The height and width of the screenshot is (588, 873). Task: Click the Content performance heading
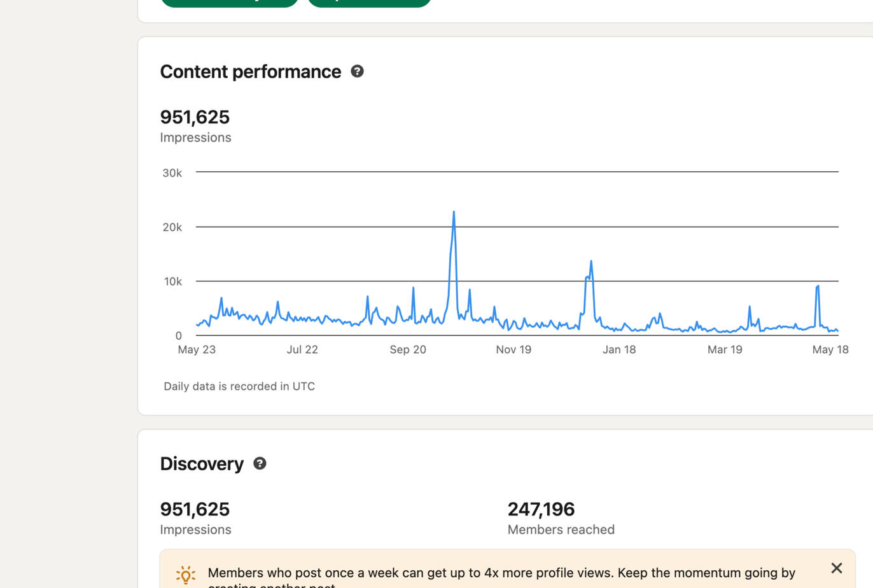(250, 72)
